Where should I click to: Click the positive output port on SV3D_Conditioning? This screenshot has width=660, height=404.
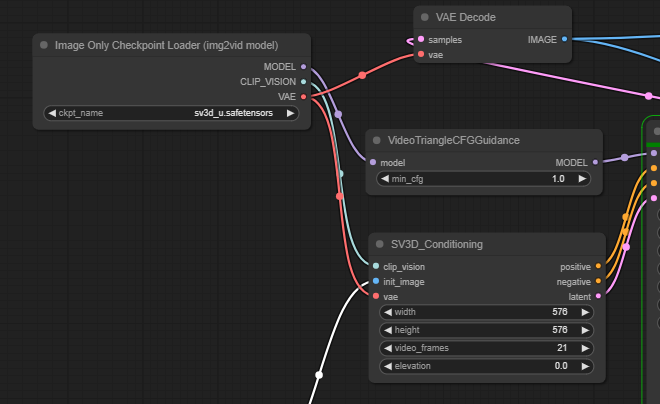click(598, 267)
